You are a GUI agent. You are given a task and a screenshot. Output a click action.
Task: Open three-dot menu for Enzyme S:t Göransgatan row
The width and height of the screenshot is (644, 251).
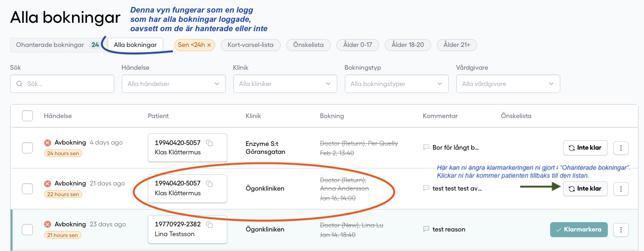coord(621,148)
